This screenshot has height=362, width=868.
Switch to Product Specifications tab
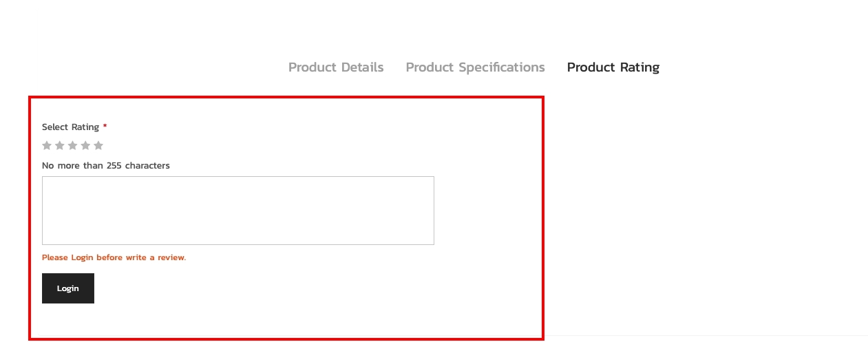pos(475,67)
